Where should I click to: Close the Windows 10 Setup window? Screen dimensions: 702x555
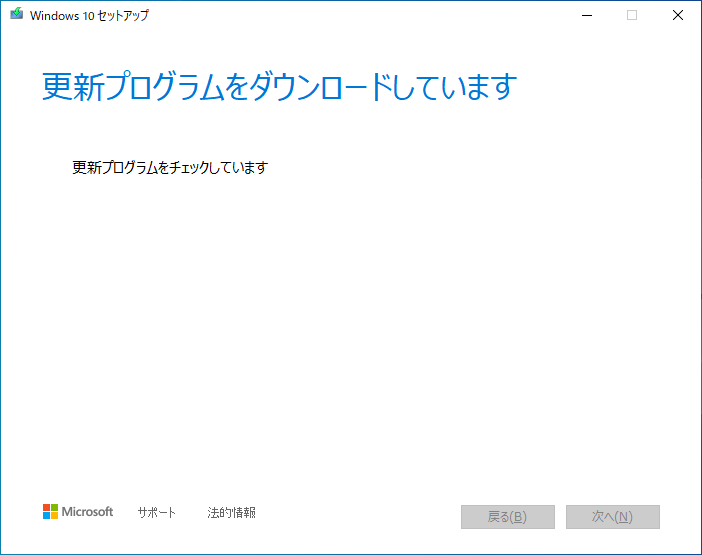(x=678, y=15)
